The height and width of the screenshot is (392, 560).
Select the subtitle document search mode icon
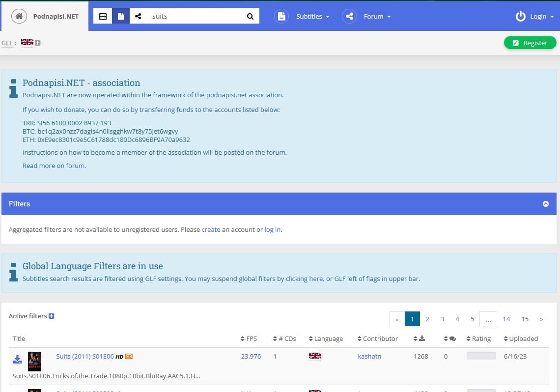pos(121,16)
